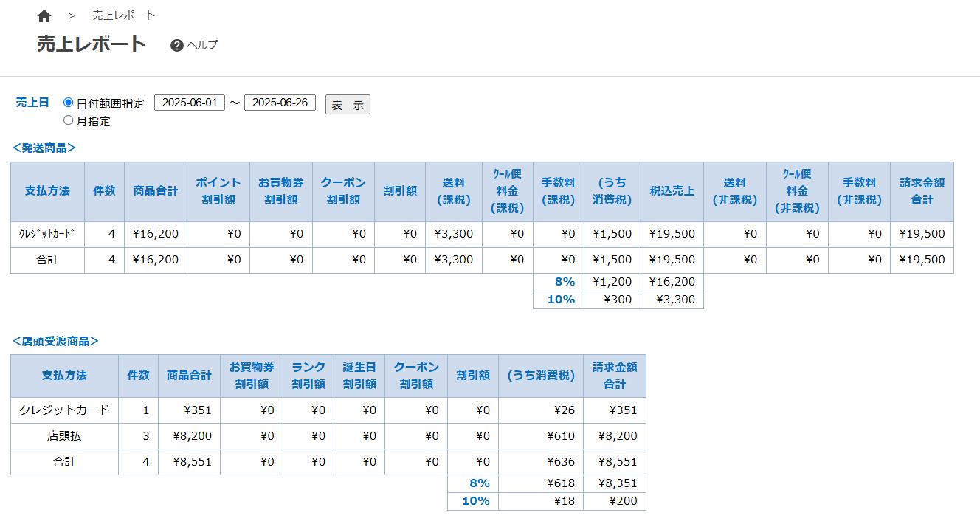Click the <発送商品> section heading
The image size is (980, 521).
pyautogui.click(x=44, y=148)
